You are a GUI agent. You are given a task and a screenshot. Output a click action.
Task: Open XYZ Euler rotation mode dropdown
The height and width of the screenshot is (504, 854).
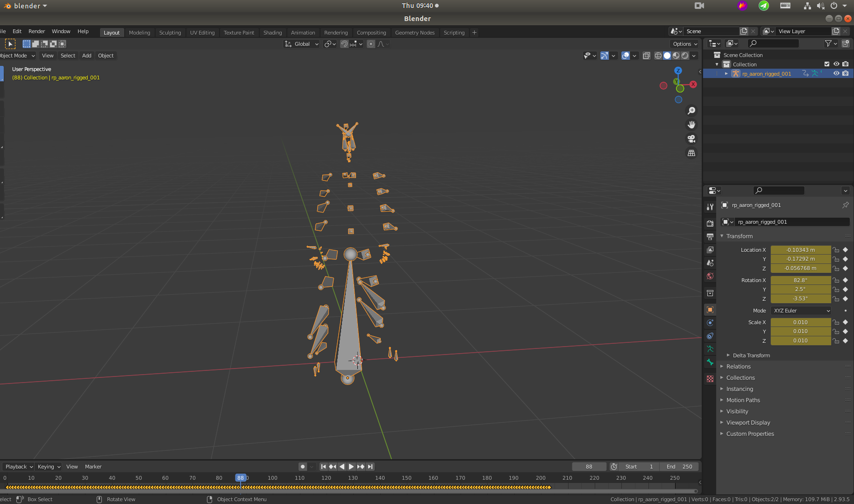(x=801, y=311)
